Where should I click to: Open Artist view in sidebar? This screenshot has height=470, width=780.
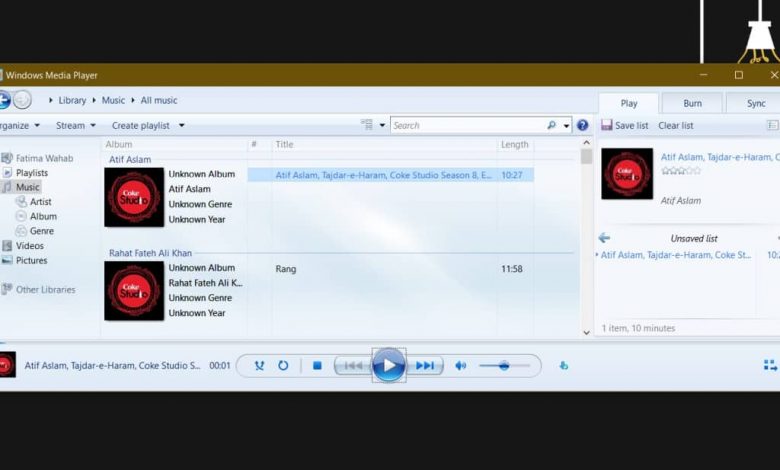tap(34, 201)
